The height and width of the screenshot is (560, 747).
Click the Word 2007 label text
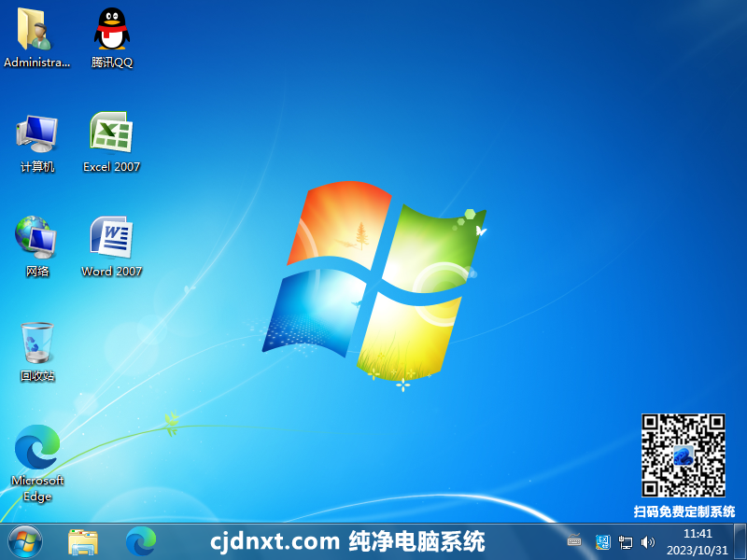111,272
